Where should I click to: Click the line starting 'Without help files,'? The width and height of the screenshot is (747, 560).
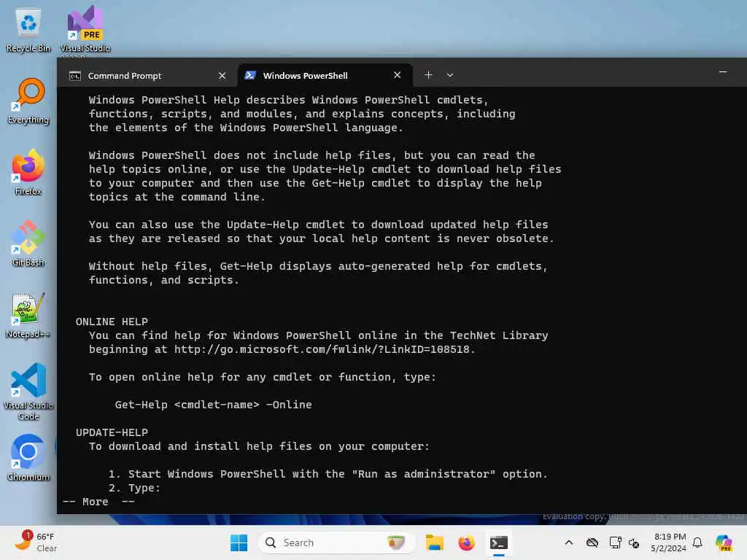(x=318, y=266)
